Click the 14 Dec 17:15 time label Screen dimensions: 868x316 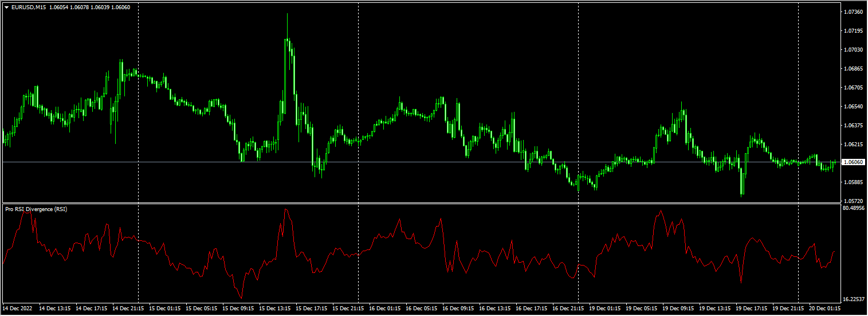click(x=92, y=309)
